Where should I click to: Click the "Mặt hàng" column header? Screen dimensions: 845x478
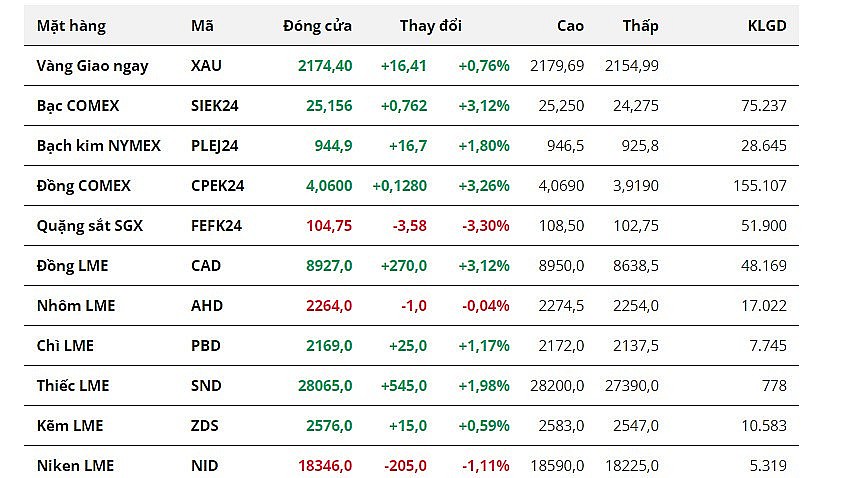coord(71,26)
